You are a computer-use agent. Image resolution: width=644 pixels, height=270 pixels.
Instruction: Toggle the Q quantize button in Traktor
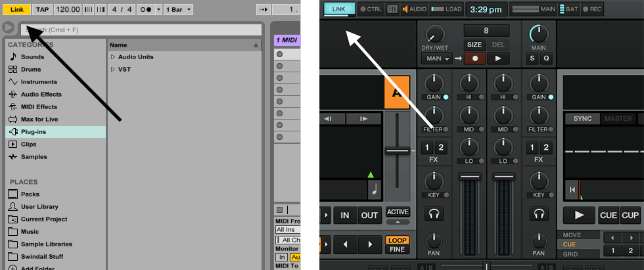[546, 58]
